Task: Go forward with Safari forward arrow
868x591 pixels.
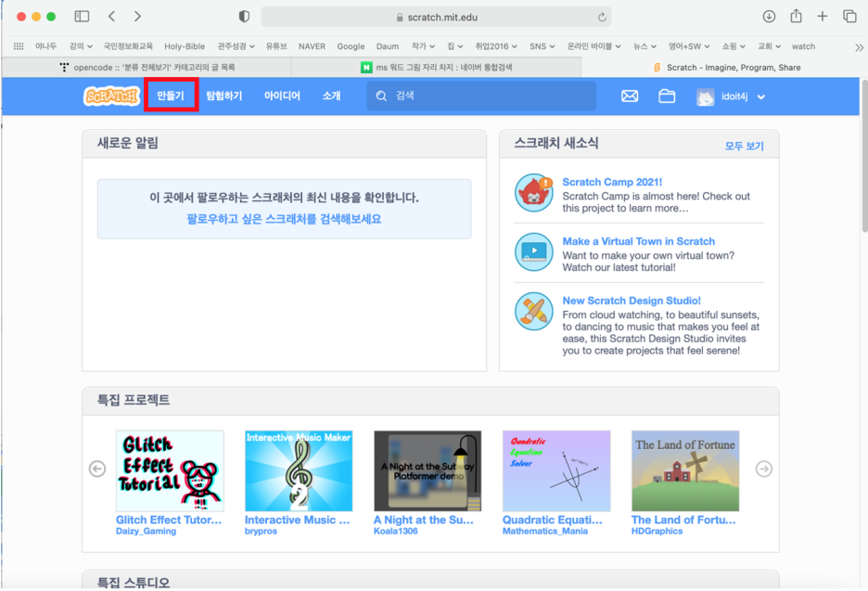Action: point(137,17)
